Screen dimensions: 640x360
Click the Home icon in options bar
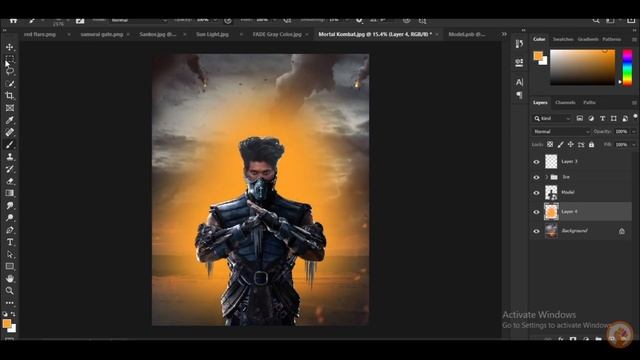(x=13, y=20)
